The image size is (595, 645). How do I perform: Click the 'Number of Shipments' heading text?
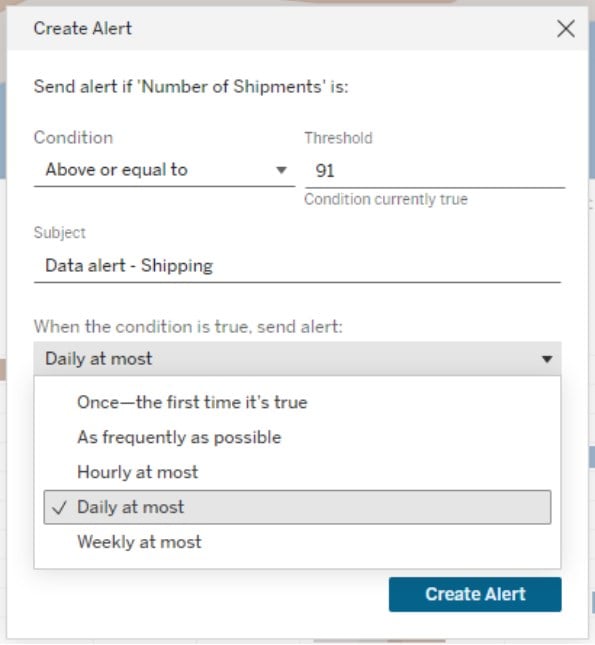pyautogui.click(x=191, y=87)
